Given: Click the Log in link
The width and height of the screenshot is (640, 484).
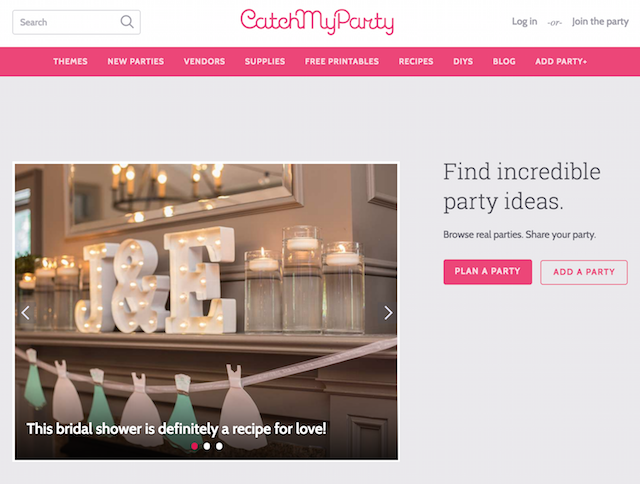Looking at the screenshot, I should tap(524, 22).
